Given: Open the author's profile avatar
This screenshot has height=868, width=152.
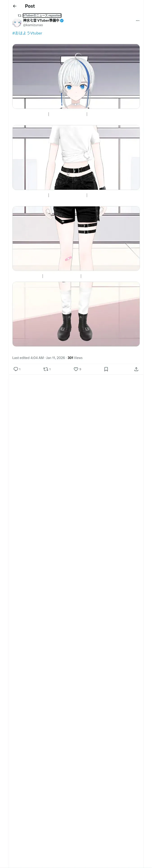Looking at the screenshot, I should pos(17,23).
